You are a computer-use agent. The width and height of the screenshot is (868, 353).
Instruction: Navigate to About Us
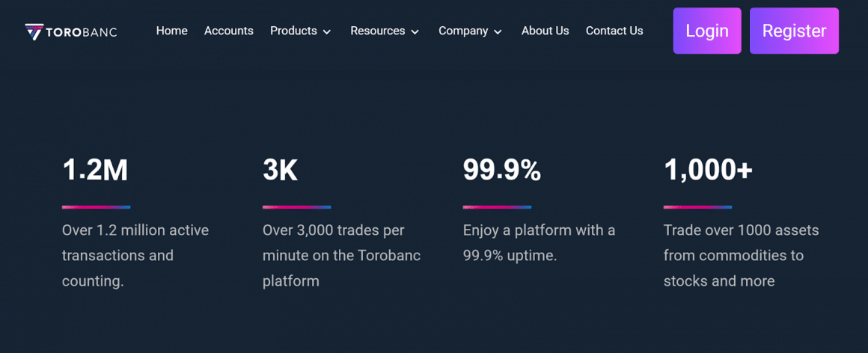(x=545, y=31)
